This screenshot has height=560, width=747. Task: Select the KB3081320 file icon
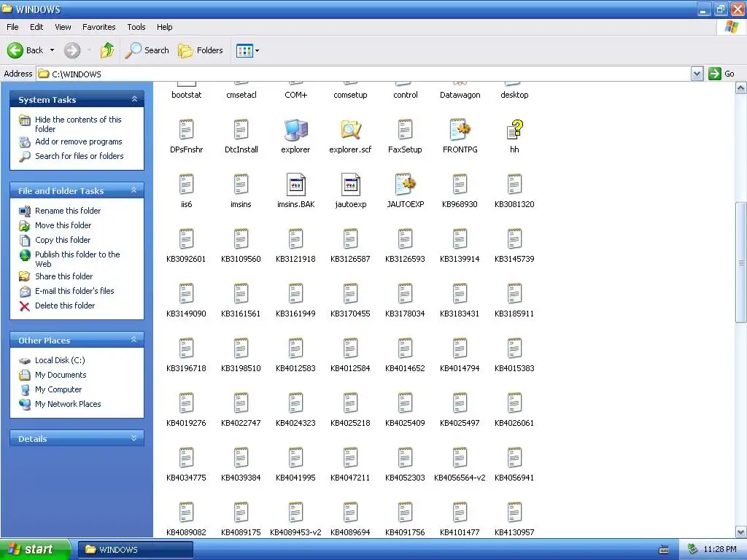pyautogui.click(x=514, y=184)
